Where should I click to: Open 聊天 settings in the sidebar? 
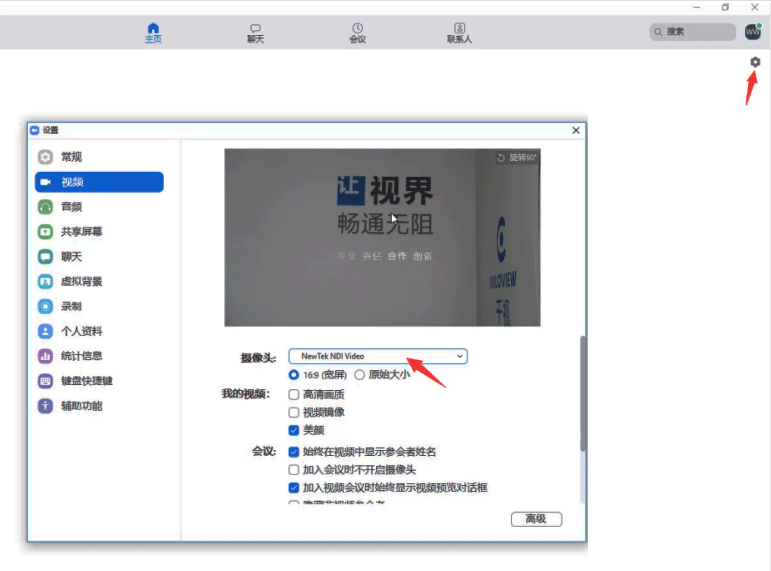click(99, 257)
